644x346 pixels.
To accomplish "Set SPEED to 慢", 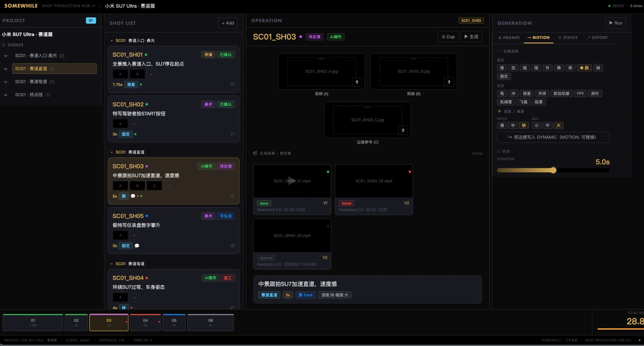I will coord(502,125).
